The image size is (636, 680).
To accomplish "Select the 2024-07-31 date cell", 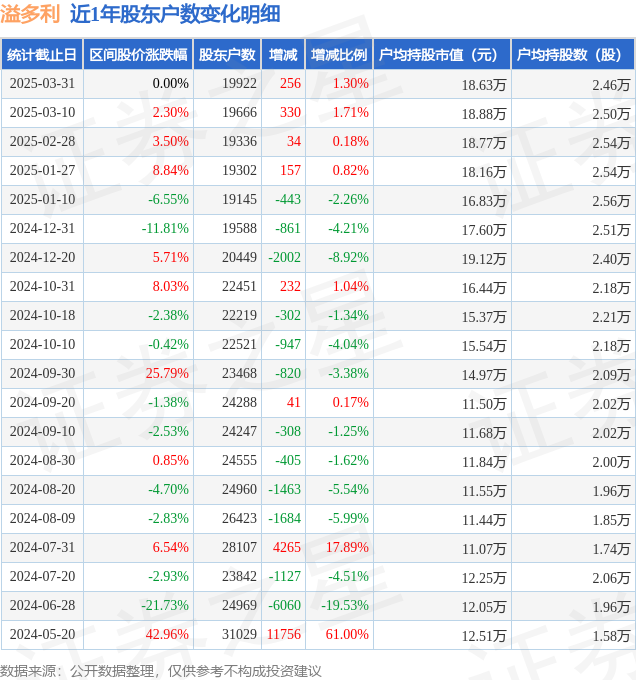I will tap(42, 547).
